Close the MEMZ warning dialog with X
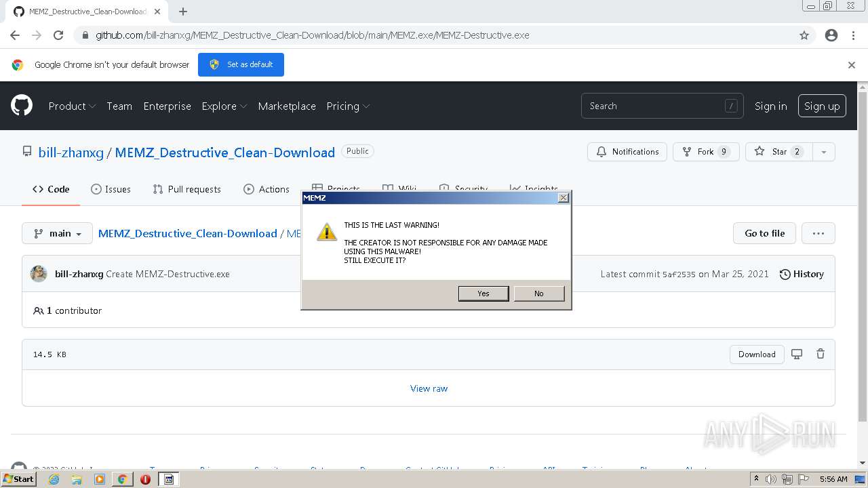The height and width of the screenshot is (488, 868). pyautogui.click(x=563, y=198)
